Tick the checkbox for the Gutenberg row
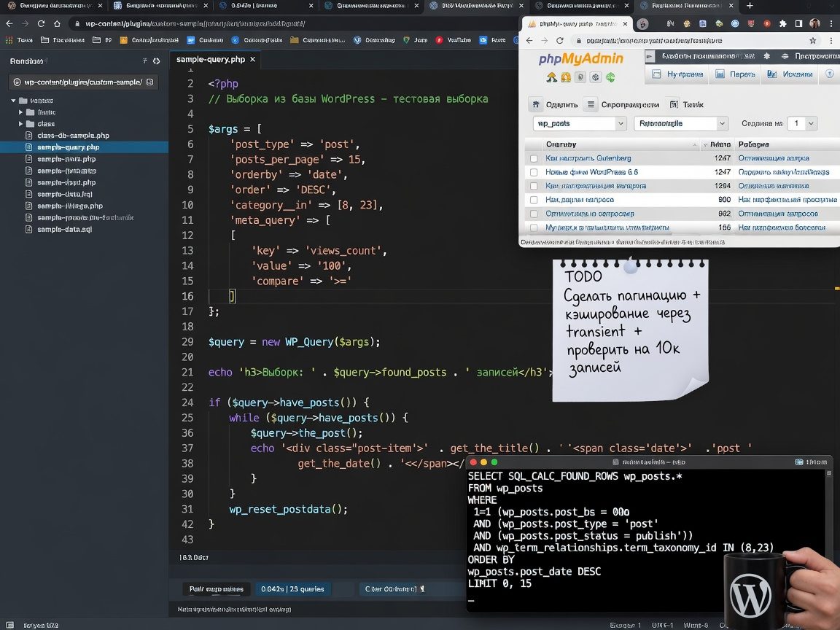 tap(534, 158)
